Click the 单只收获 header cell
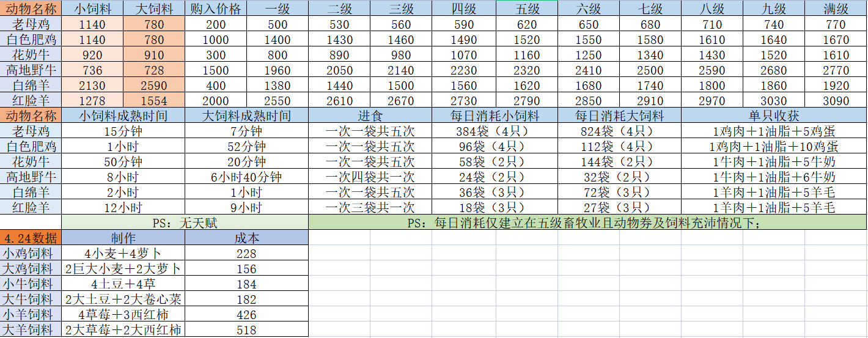The height and width of the screenshot is (338, 868). click(774, 116)
